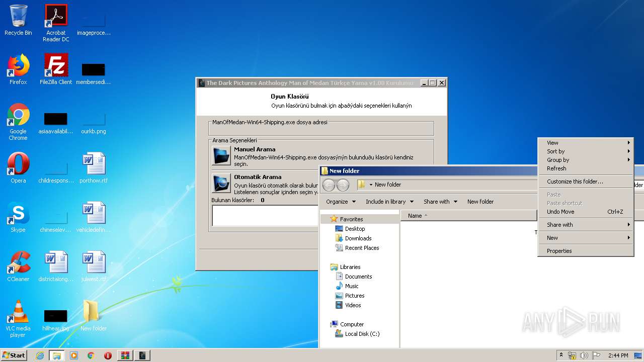The height and width of the screenshot is (362, 644).
Task: Open Include in library dropdown
Action: 389,202
